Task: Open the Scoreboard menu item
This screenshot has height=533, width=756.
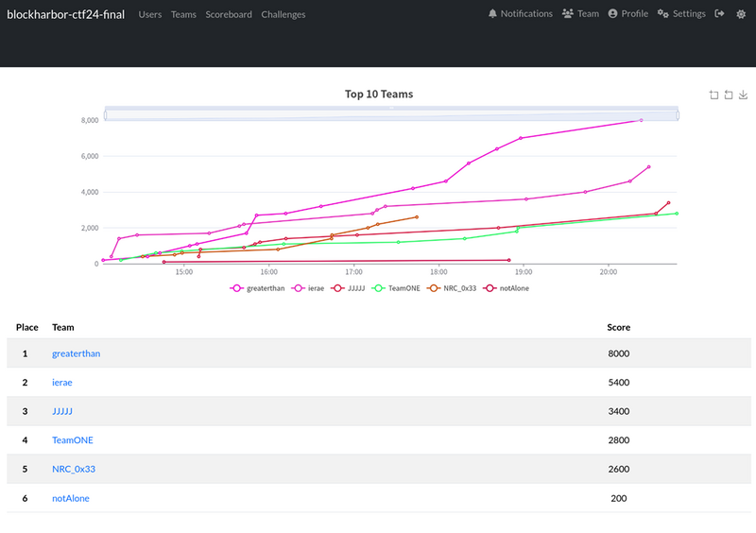Action: [229, 14]
